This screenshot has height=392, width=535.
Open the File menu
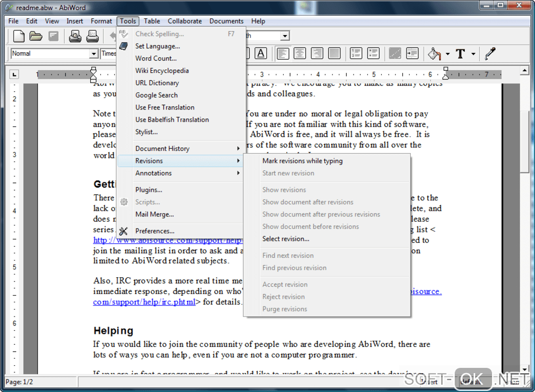[x=13, y=21]
